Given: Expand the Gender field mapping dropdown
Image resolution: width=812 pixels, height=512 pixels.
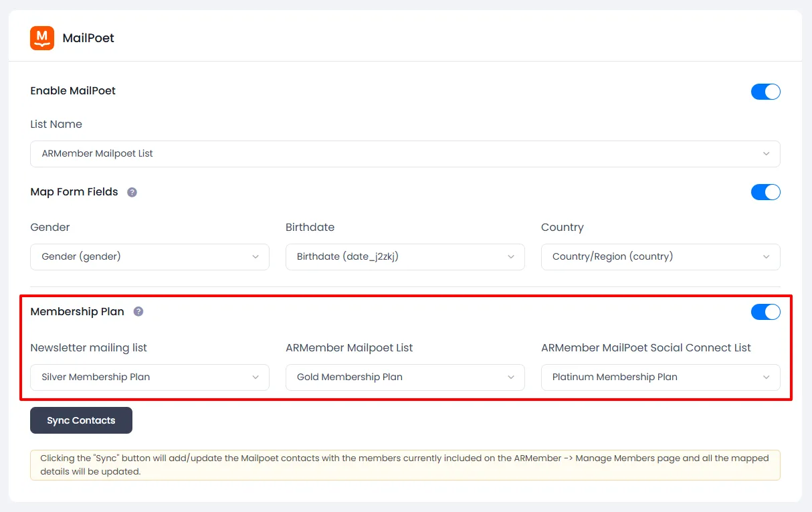Looking at the screenshot, I should coord(149,257).
